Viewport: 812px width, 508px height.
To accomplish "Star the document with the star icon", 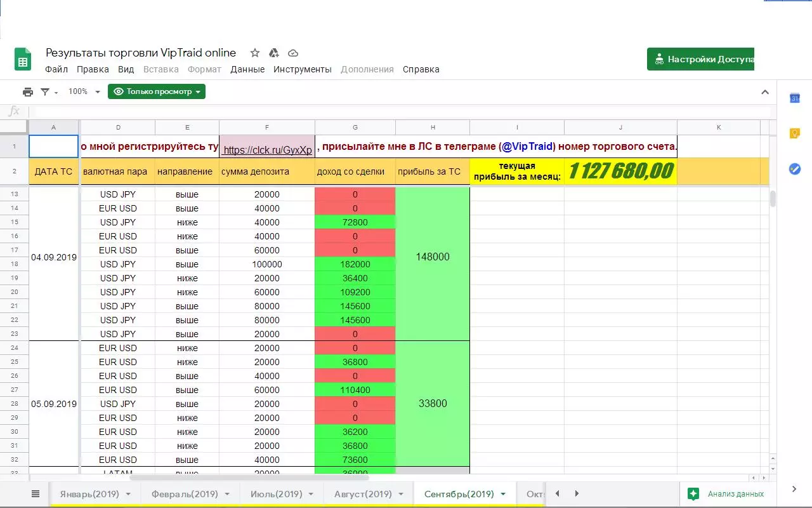I will (x=255, y=53).
